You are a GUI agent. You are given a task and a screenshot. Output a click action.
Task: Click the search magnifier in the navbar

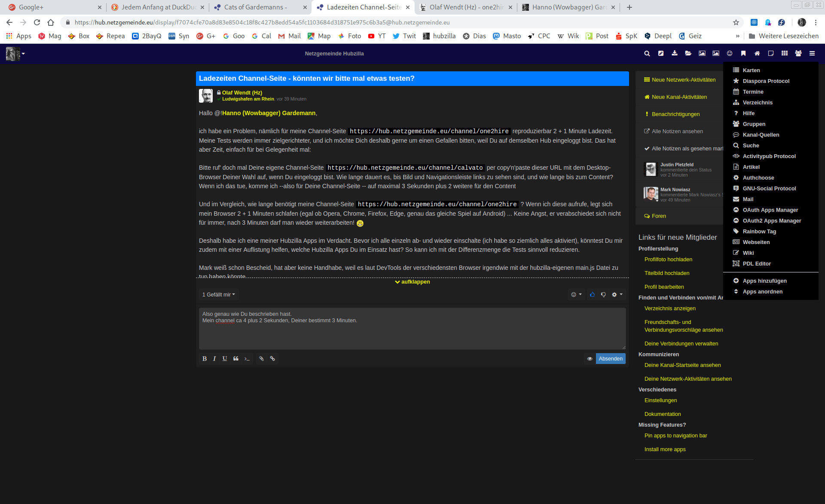pos(647,54)
